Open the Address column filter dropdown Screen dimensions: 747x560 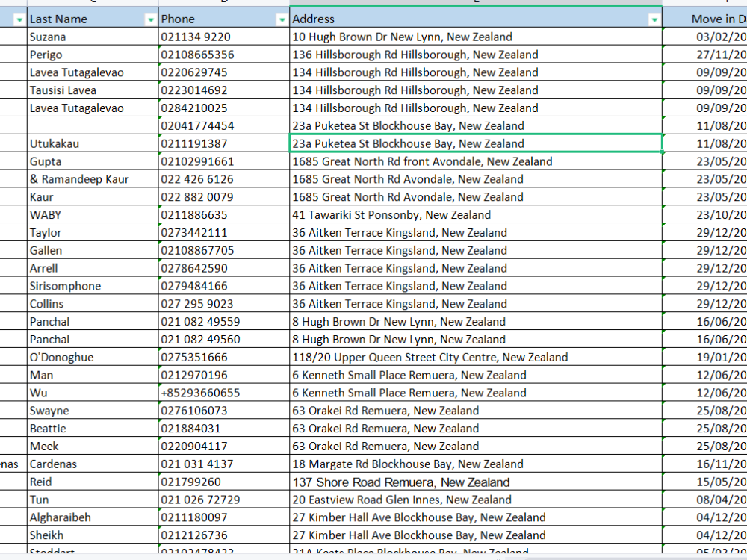[654, 19]
